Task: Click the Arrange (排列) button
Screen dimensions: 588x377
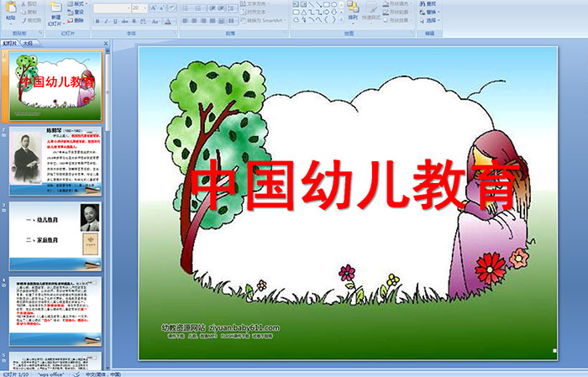Action: pyautogui.click(x=353, y=13)
